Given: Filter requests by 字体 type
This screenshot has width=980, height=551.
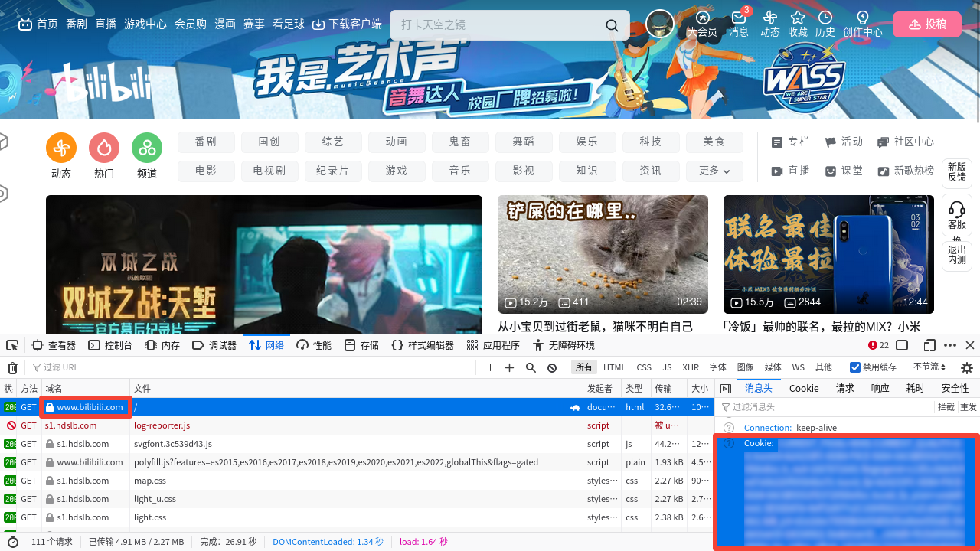Looking at the screenshot, I should [717, 368].
